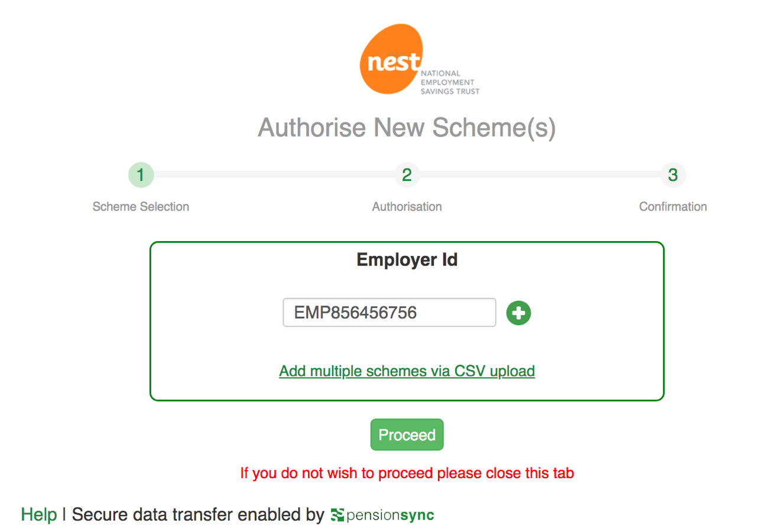Click the pensionsync green symbol in footer
This screenshot has height=532, width=766.
click(x=339, y=514)
